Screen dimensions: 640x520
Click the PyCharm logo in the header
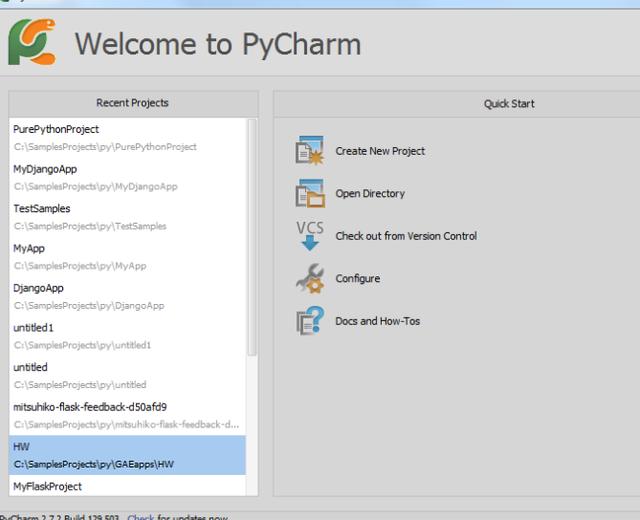[x=32, y=42]
